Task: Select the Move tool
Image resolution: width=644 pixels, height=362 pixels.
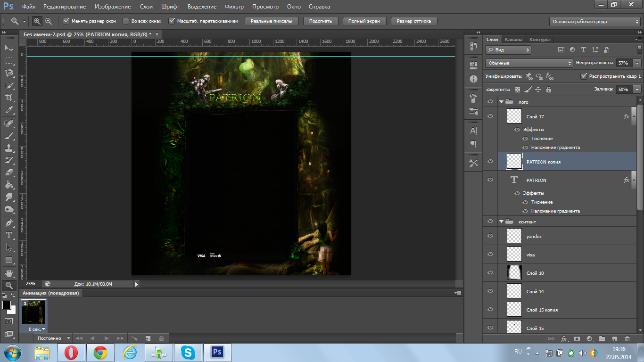Action: pyautogui.click(x=9, y=49)
